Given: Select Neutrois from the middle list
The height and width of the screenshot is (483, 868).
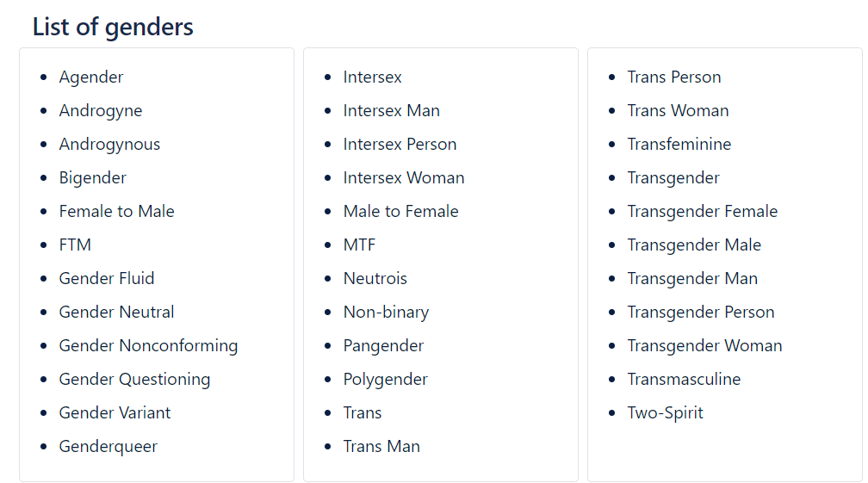Looking at the screenshot, I should point(375,278).
